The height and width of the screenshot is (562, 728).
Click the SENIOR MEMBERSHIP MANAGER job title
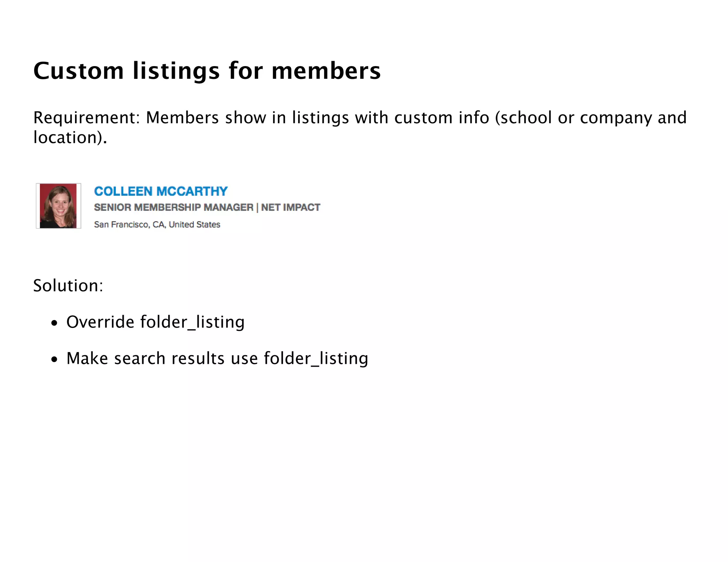173,207
